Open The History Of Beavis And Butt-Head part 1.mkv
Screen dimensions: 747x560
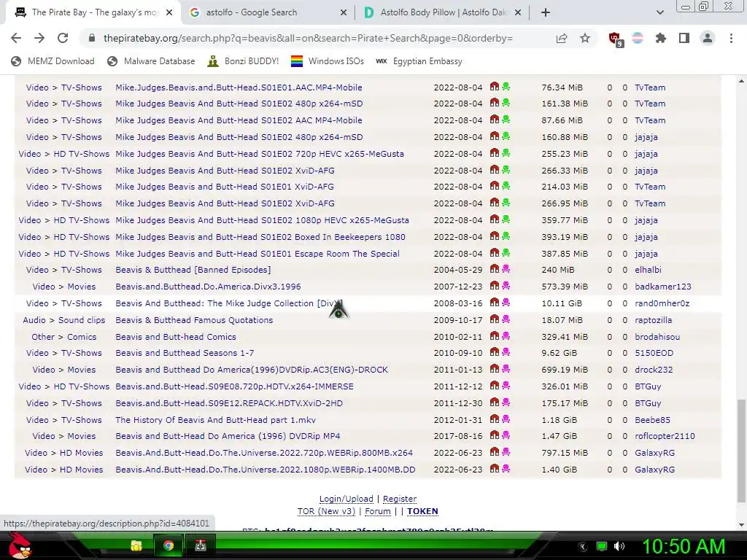215,420
